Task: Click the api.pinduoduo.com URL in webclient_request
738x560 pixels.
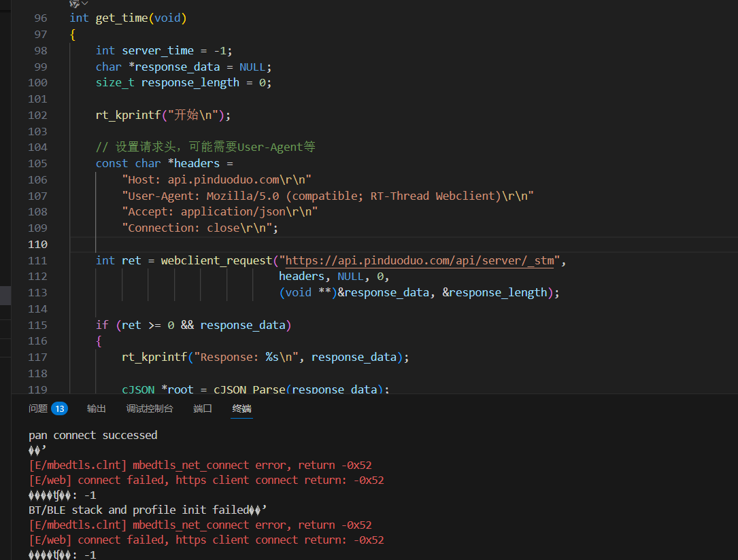Action: click(420, 261)
